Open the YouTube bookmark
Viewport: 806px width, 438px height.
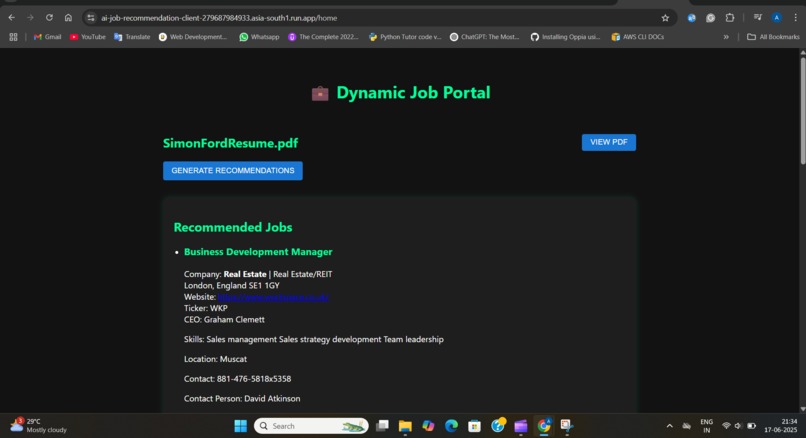pos(87,37)
